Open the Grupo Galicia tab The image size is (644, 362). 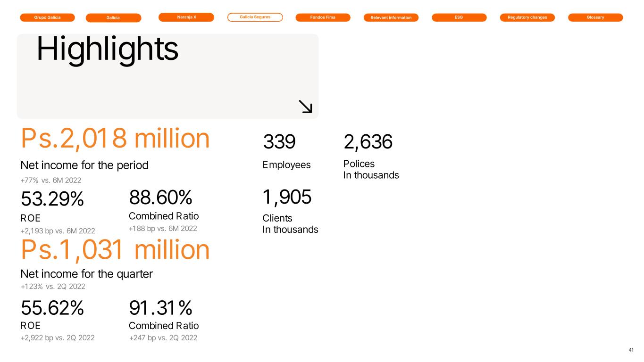pos(47,17)
